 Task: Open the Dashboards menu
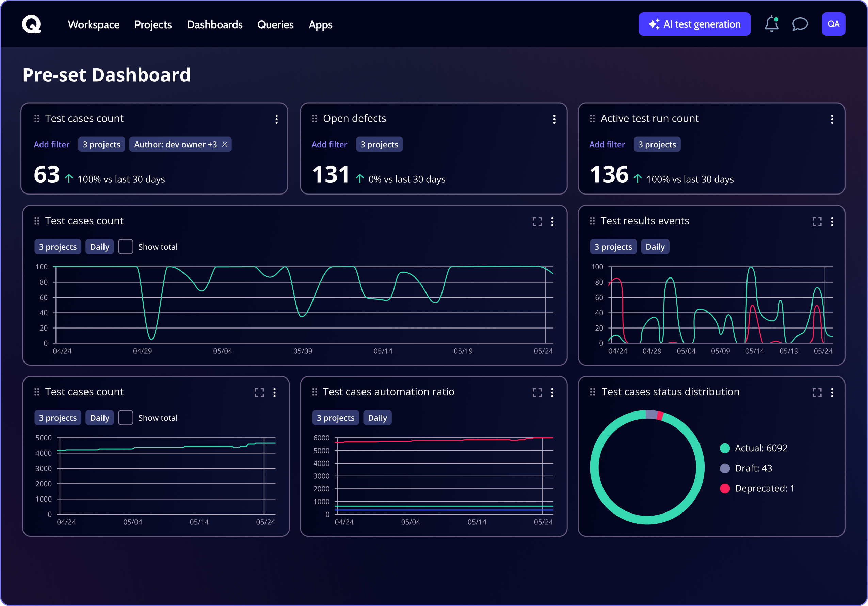215,24
